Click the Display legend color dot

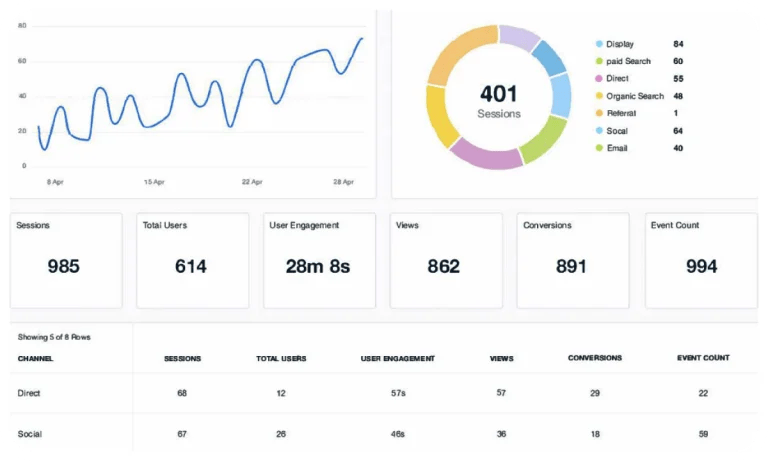coord(599,44)
